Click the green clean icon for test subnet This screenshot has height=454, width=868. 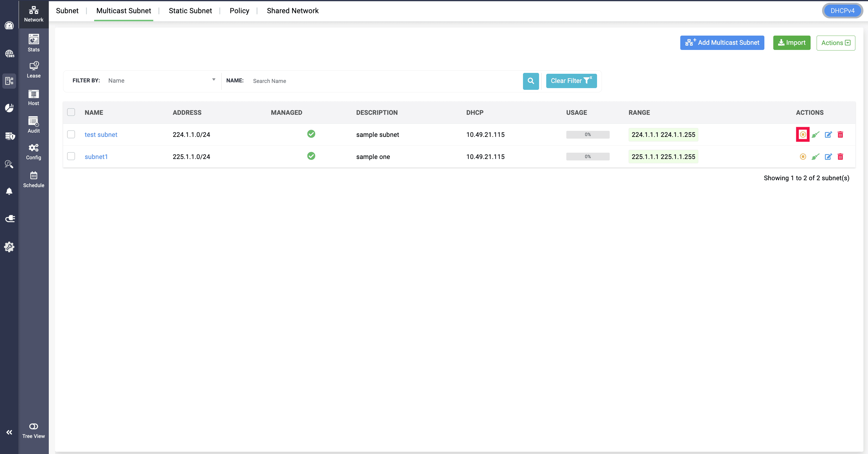(x=815, y=135)
